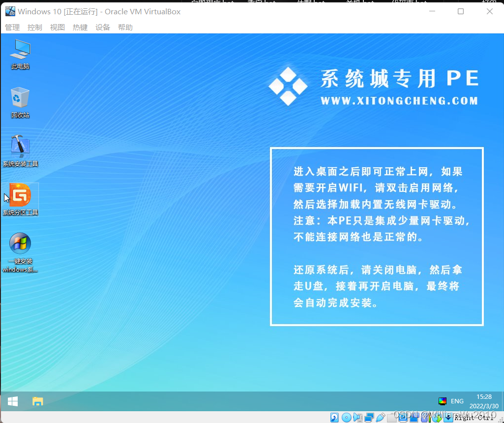
Task: Select the 回收站 recycle bin icon
Action: [20, 102]
